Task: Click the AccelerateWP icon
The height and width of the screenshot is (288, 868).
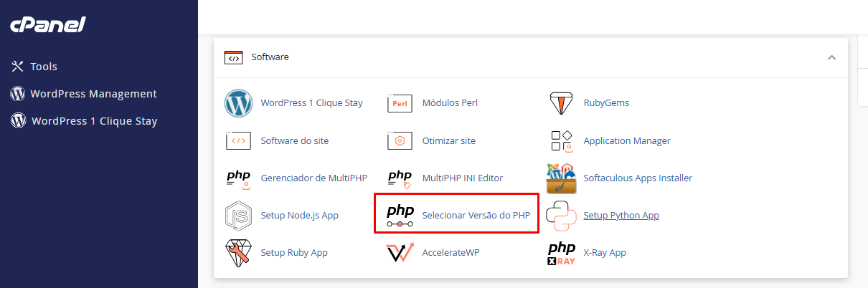Action: click(x=400, y=253)
